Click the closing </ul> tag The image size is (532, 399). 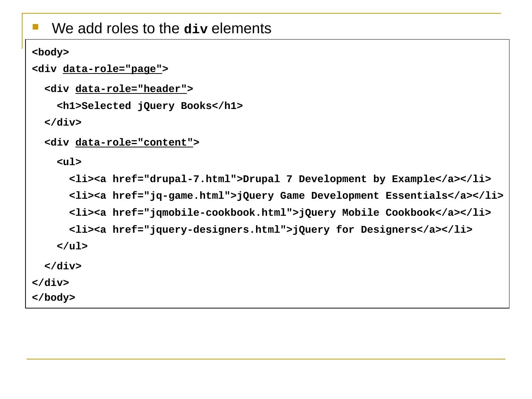tap(72, 246)
